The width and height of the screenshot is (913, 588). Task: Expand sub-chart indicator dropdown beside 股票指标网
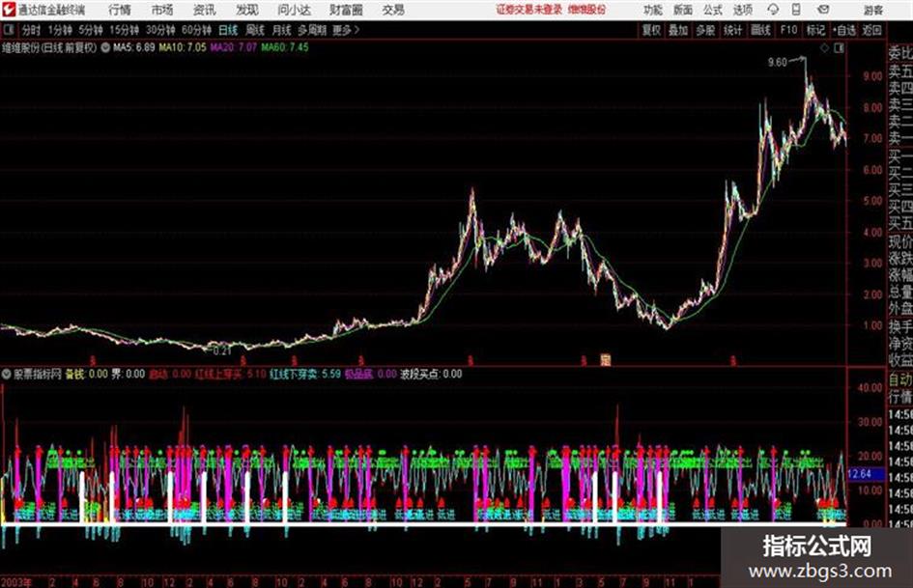[7, 375]
